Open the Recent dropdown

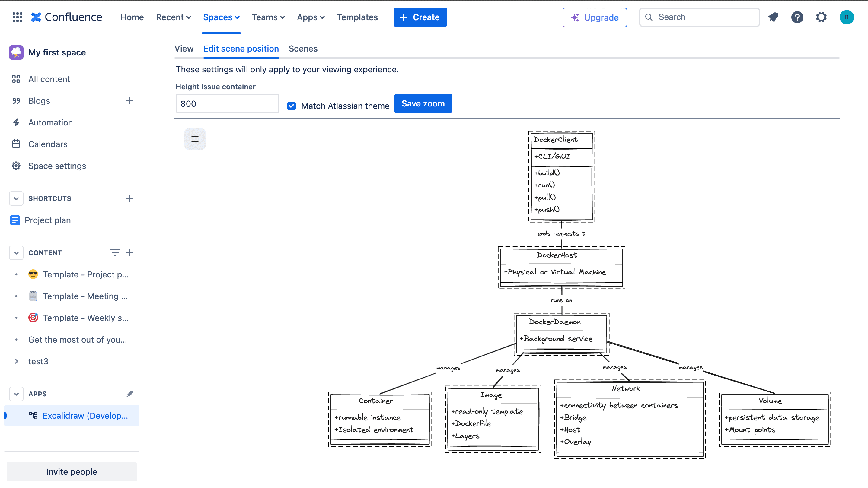(174, 17)
